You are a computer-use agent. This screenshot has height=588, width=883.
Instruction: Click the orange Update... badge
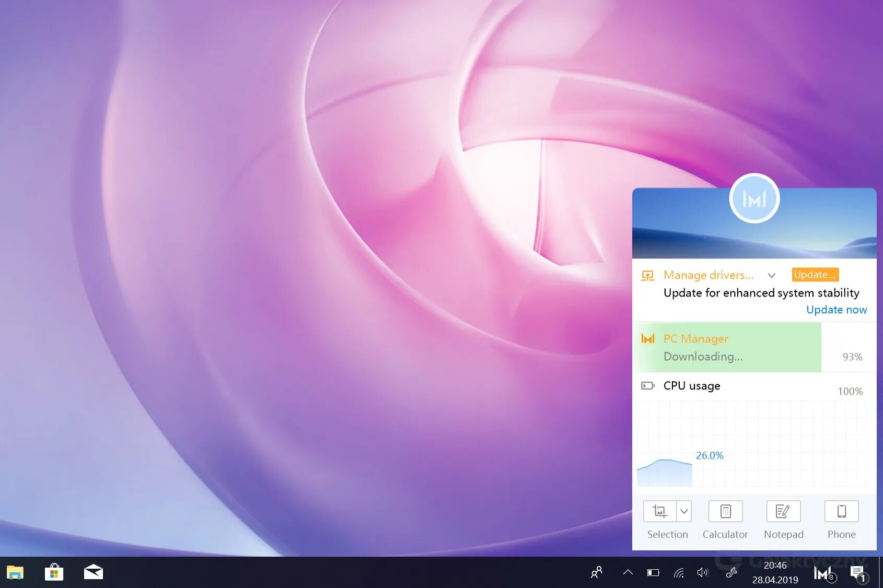815,275
